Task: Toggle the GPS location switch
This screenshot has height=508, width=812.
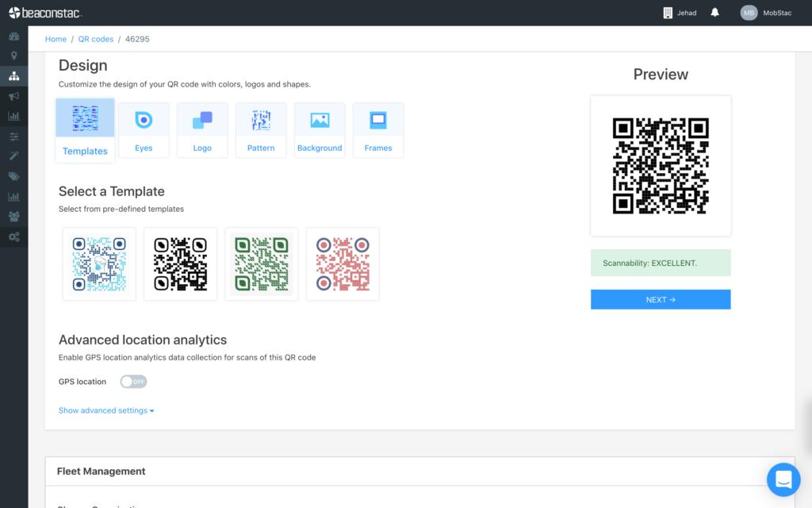Action: tap(133, 382)
